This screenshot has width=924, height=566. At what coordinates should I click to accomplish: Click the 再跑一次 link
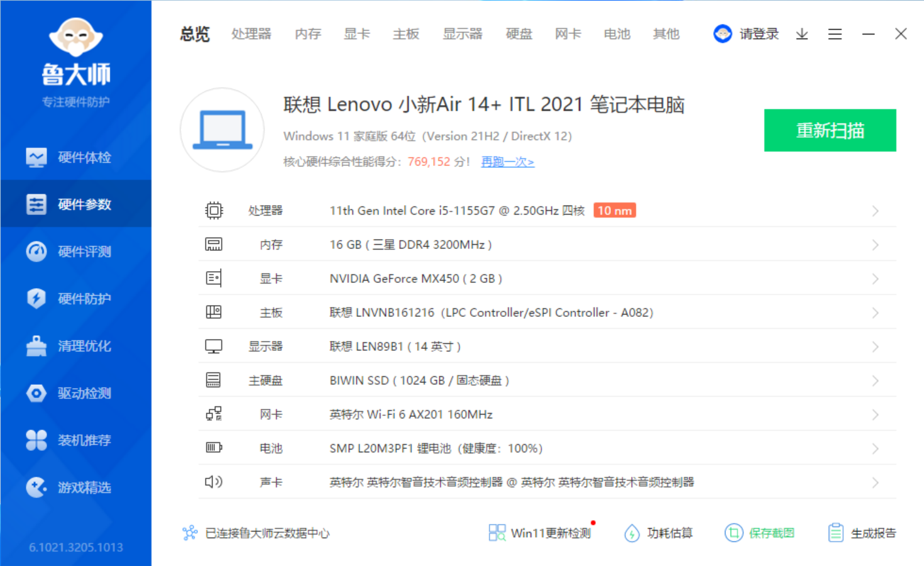pyautogui.click(x=508, y=162)
